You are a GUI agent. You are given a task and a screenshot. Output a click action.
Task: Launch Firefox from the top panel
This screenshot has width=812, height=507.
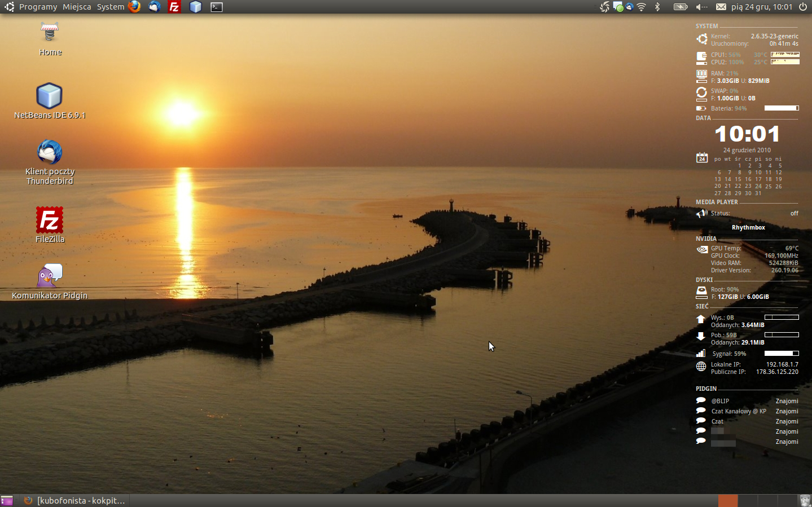[x=134, y=7]
